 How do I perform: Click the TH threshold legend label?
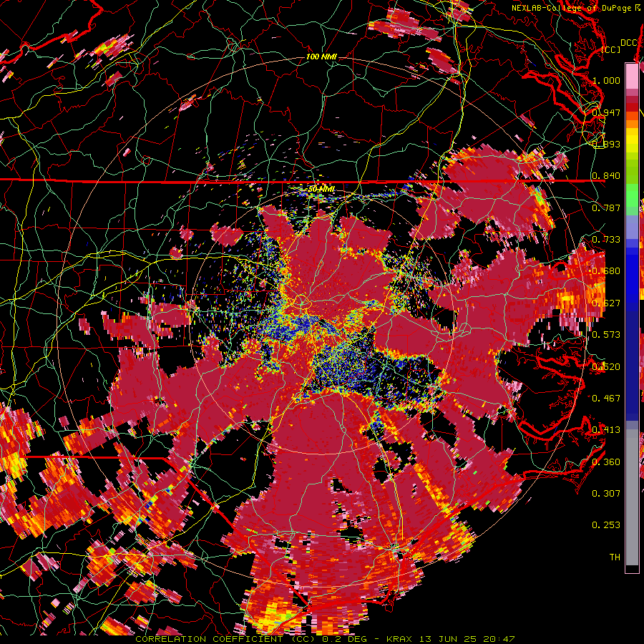[x=615, y=557]
